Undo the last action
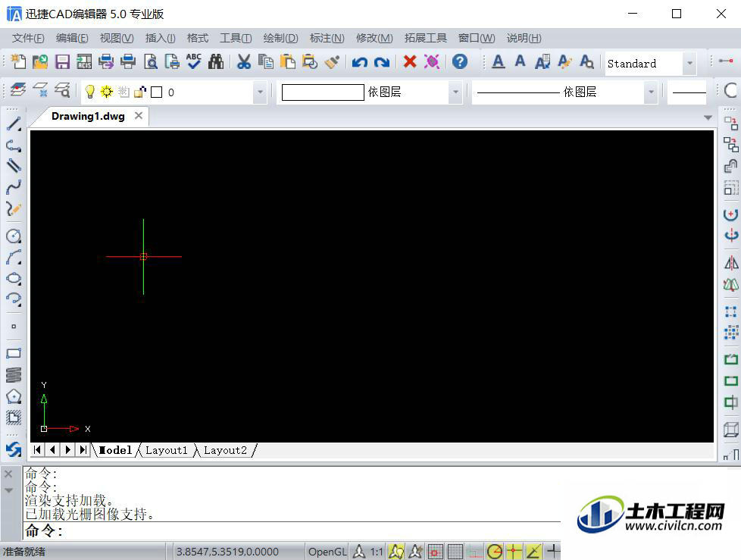 tap(359, 62)
